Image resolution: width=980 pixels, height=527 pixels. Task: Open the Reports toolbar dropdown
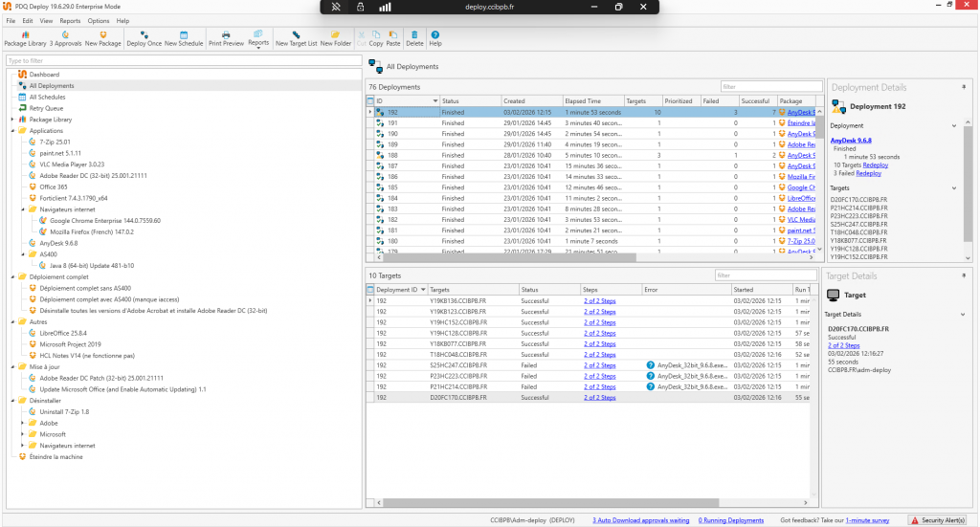(258, 38)
